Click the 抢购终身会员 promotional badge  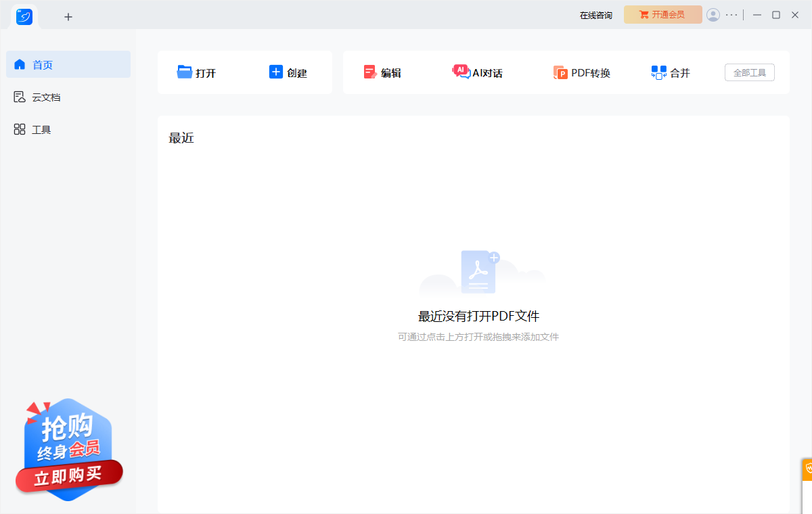coord(65,438)
